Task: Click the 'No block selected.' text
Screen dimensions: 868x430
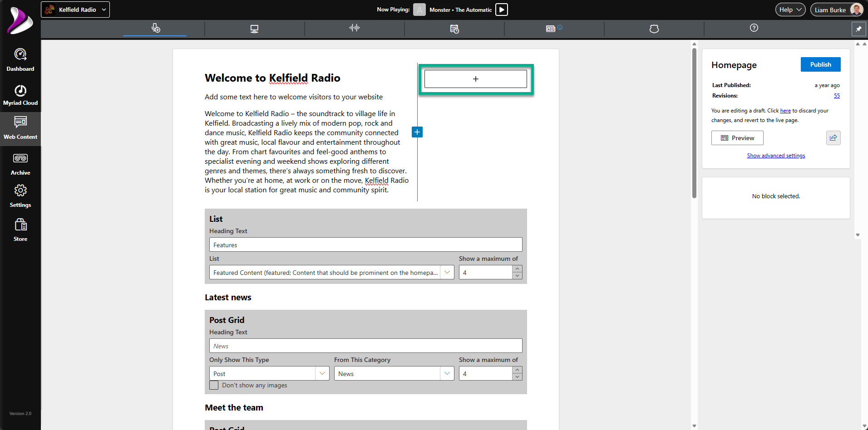Action: coord(776,196)
